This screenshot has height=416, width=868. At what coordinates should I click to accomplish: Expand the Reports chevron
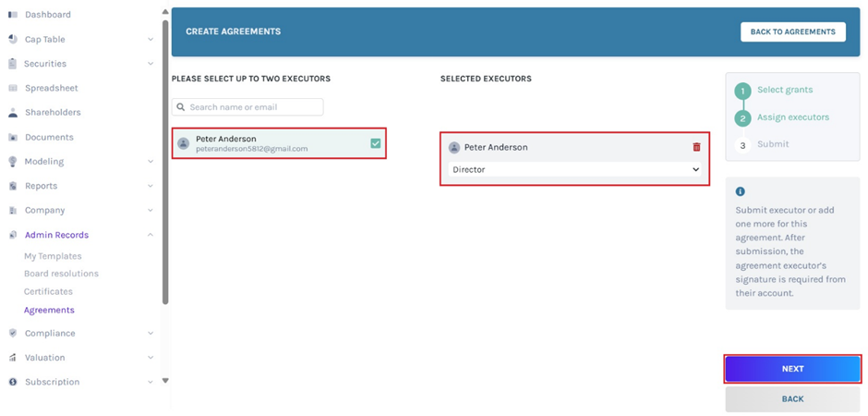tap(151, 186)
